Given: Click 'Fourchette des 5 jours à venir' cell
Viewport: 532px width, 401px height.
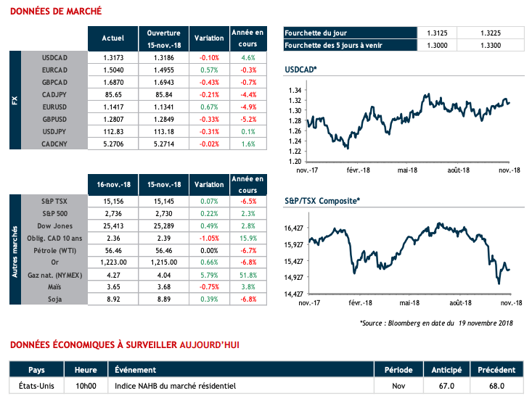Looking at the screenshot, I should [350, 45].
